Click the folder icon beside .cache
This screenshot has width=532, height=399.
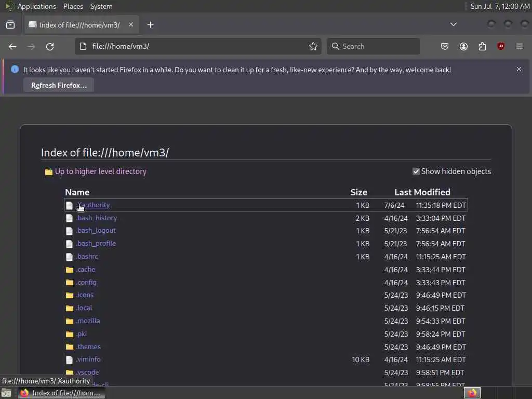coord(70,270)
